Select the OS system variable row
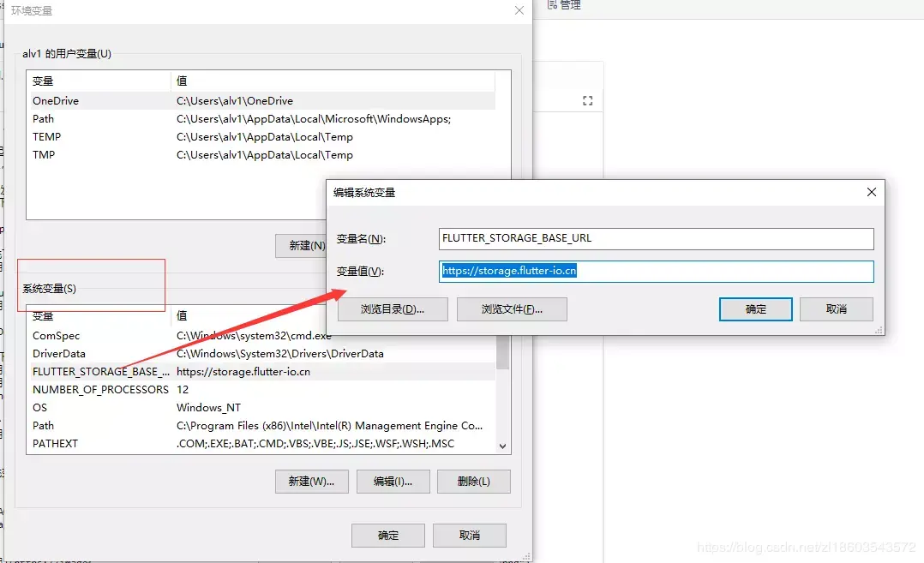Viewport: 924px width, 563px height. point(263,408)
